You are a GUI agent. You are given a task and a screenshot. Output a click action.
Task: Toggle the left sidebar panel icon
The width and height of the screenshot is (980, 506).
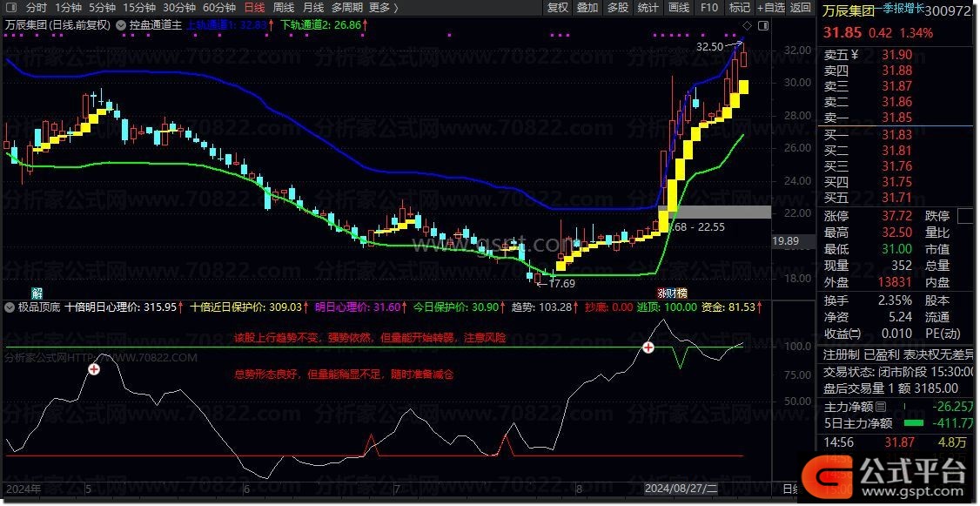click(x=10, y=8)
